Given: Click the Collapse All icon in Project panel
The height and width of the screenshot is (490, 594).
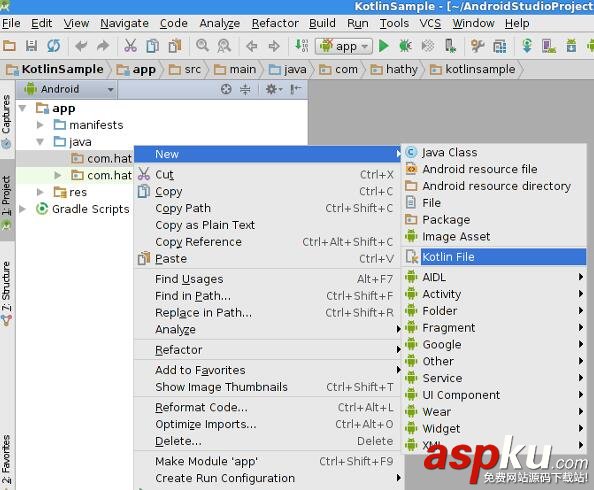Looking at the screenshot, I should 245,89.
